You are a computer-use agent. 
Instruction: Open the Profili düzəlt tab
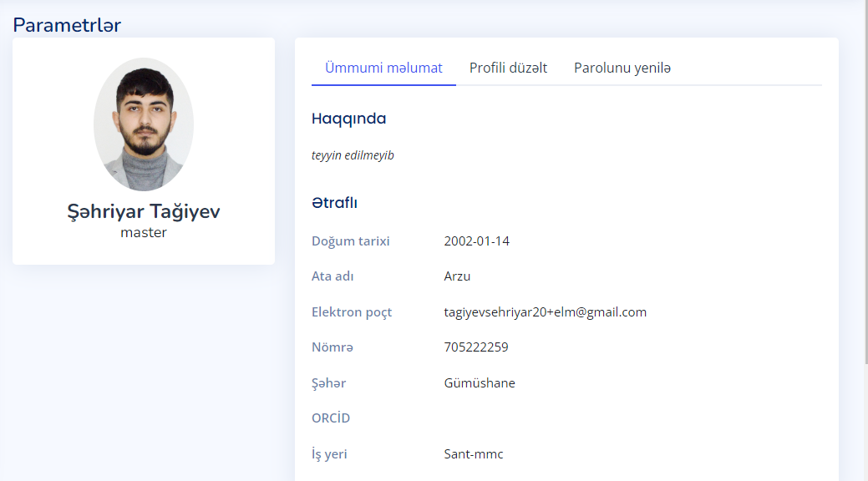coord(508,68)
